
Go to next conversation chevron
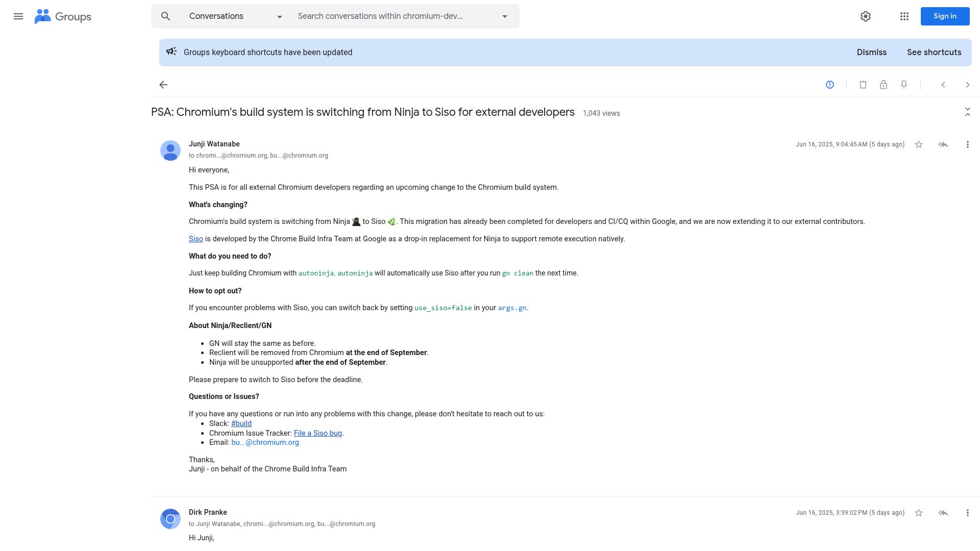pyautogui.click(x=968, y=85)
